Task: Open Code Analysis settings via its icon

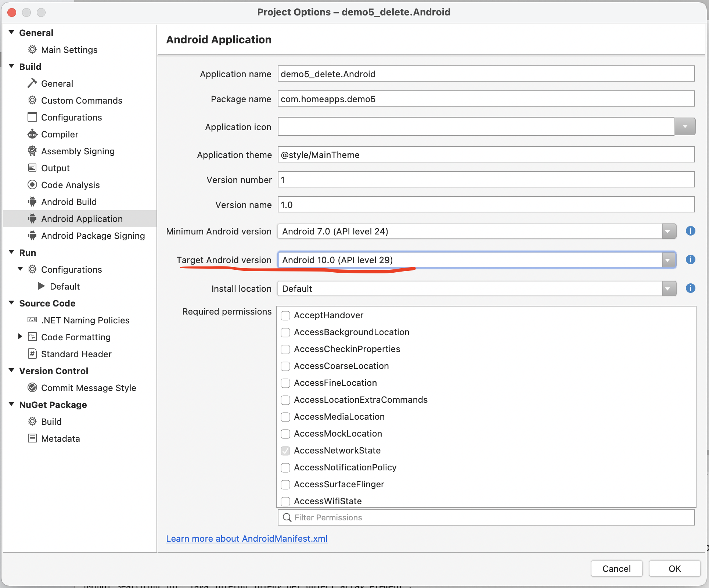Action: pyautogui.click(x=32, y=185)
